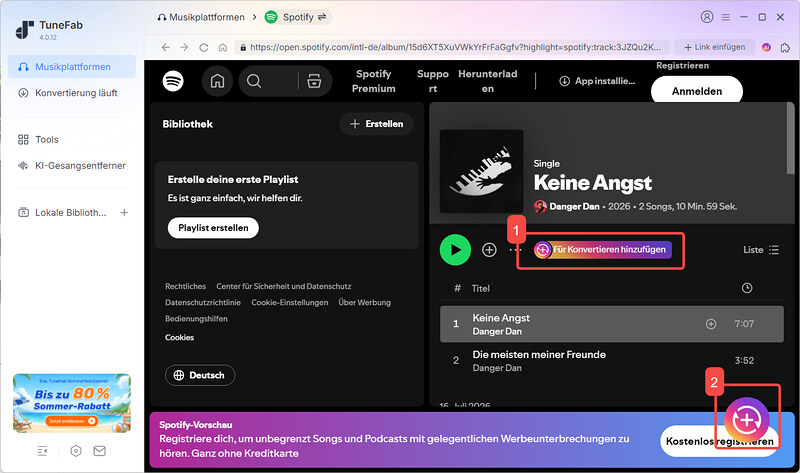Select the track row Keine Angst
Image resolution: width=800 pixels, height=473 pixels.
pyautogui.click(x=611, y=324)
